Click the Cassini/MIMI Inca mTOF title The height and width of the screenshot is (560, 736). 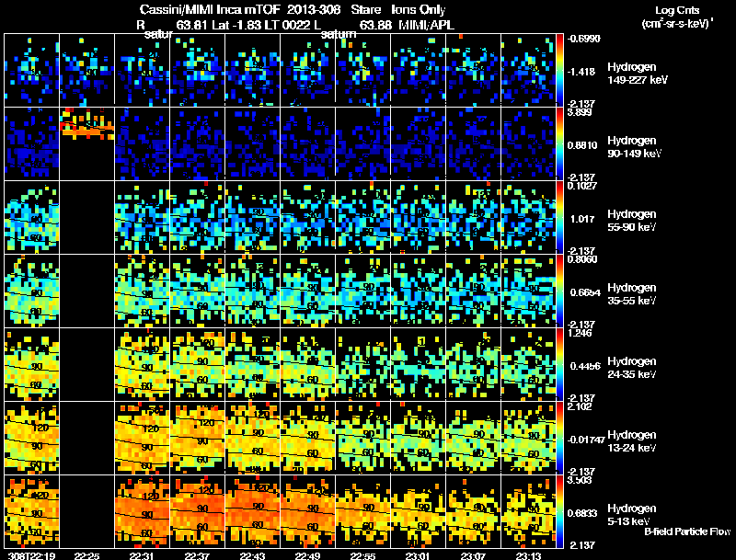click(x=210, y=9)
